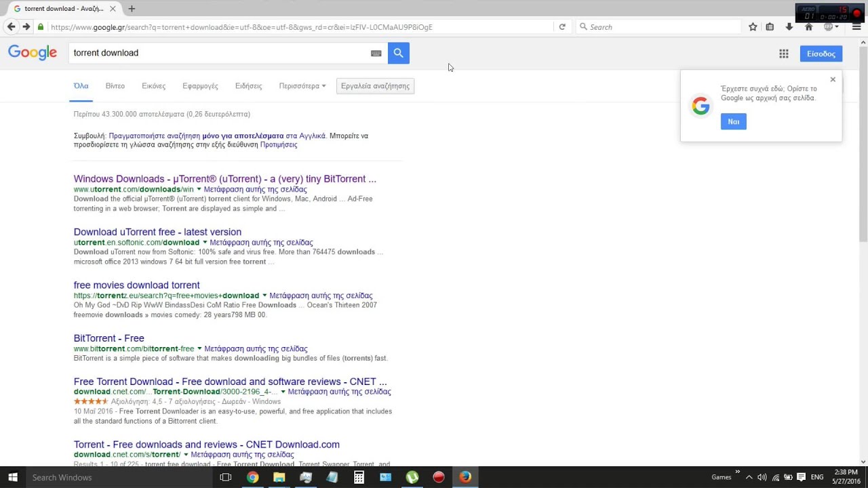Go to the Firefox home page icon
This screenshot has height=488, width=868.
(x=808, y=27)
